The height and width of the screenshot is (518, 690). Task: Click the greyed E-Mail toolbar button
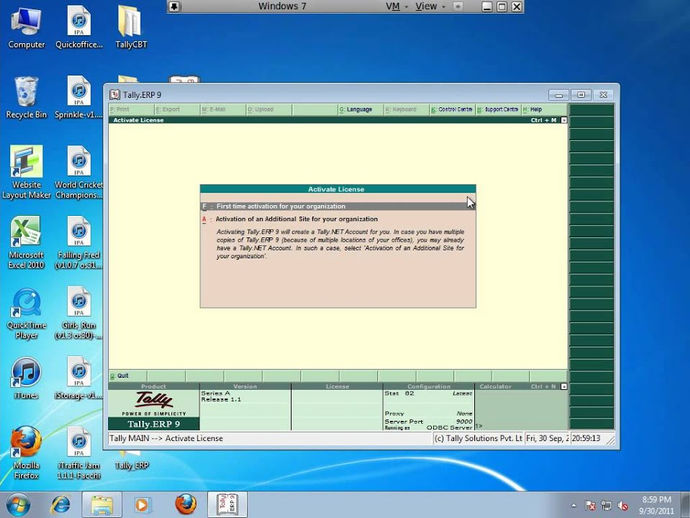[x=223, y=110]
